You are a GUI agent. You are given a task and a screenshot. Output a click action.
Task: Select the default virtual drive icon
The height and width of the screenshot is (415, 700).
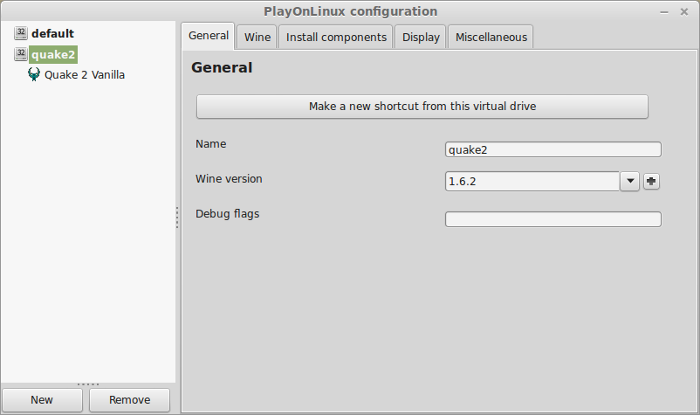[21, 33]
